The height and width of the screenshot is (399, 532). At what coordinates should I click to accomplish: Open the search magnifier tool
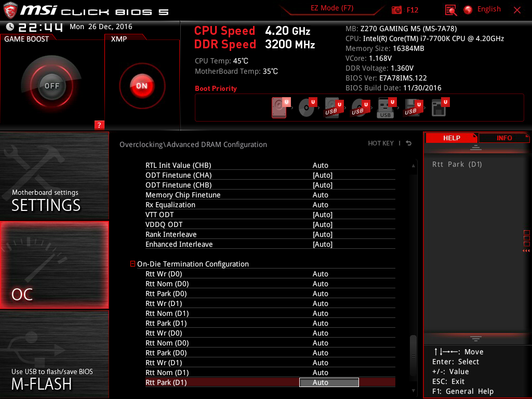(x=450, y=10)
